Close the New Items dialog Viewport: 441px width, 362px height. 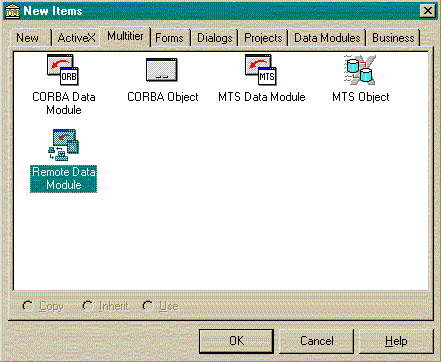coord(428,11)
